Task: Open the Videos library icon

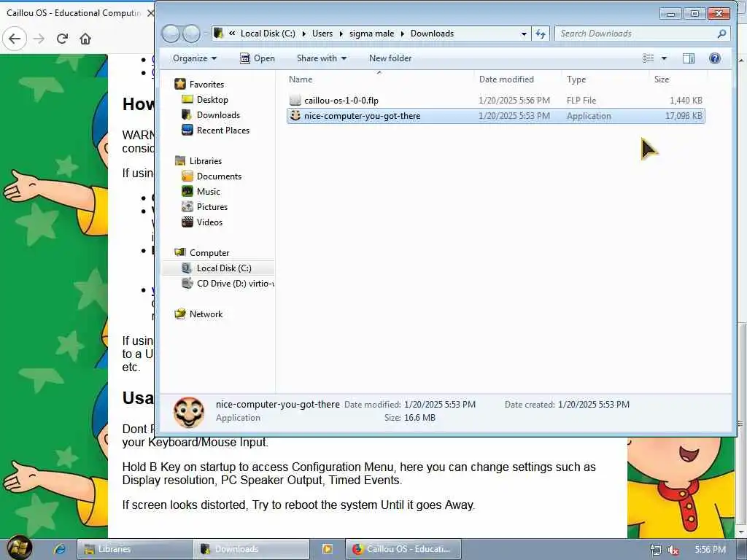Action: 187,222
